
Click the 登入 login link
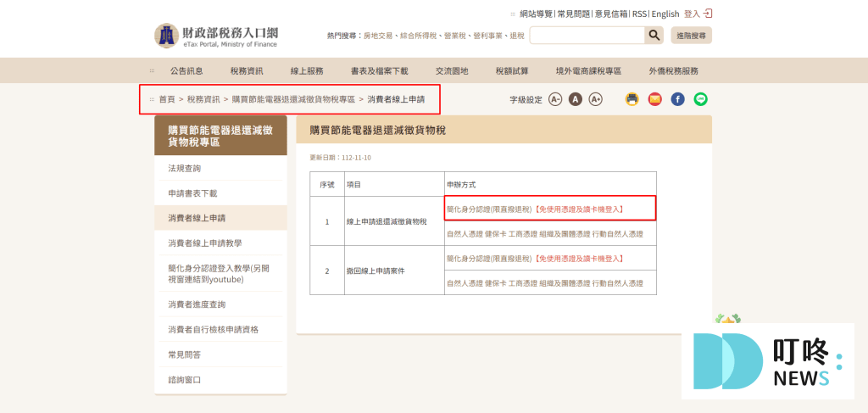click(x=698, y=14)
